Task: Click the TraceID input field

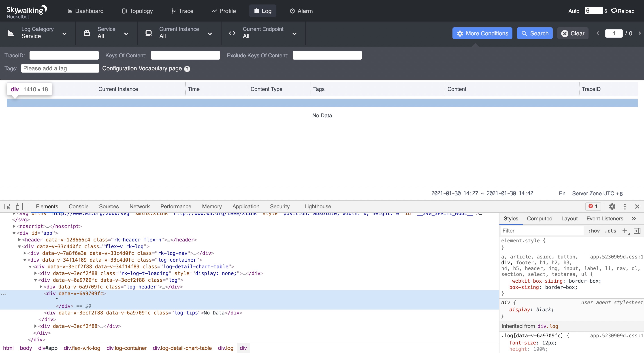Action: pos(64,55)
